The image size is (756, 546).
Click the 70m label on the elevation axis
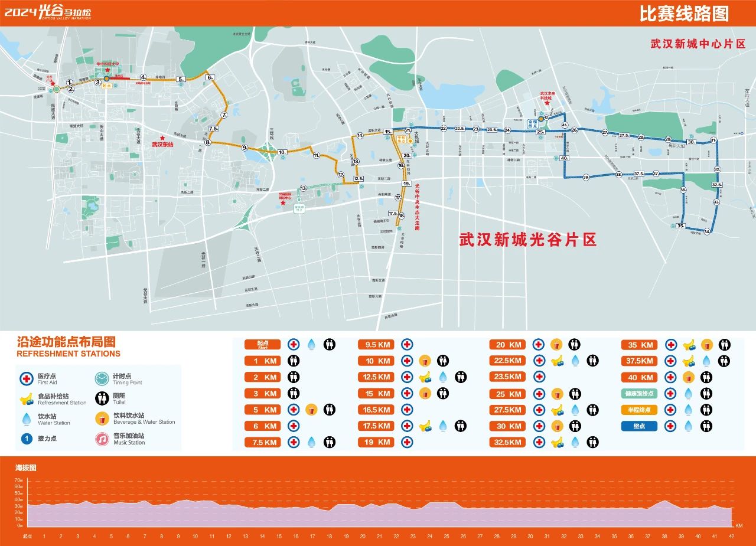coord(19,480)
